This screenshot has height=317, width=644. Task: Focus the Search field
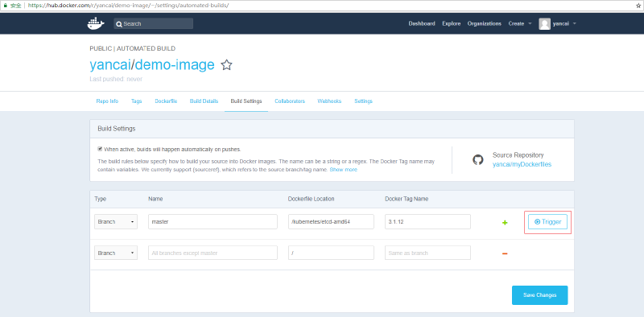pos(153,24)
